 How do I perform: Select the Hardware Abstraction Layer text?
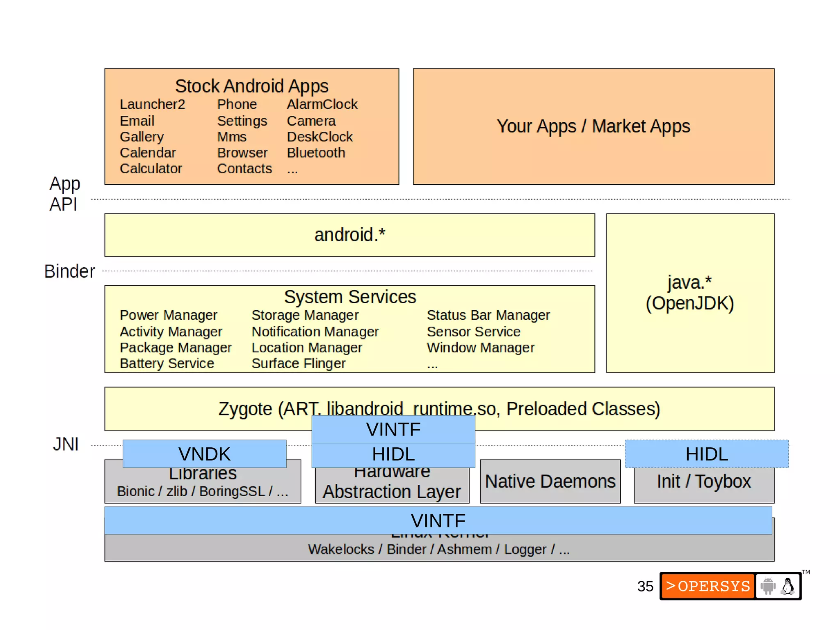tap(391, 491)
